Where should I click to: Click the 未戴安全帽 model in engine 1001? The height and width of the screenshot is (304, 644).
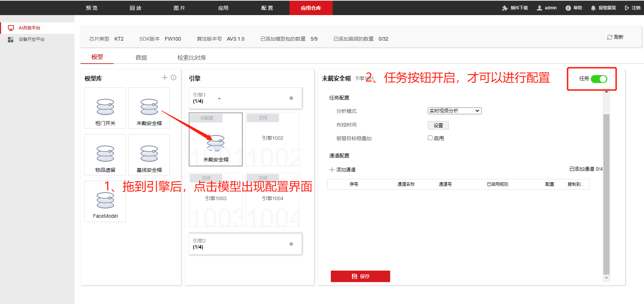pos(216,139)
